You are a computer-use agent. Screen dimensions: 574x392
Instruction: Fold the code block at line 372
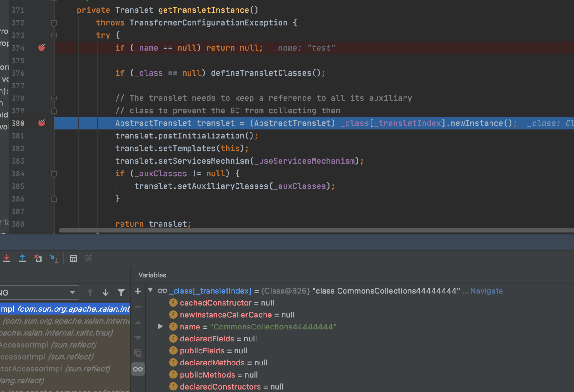54,23
